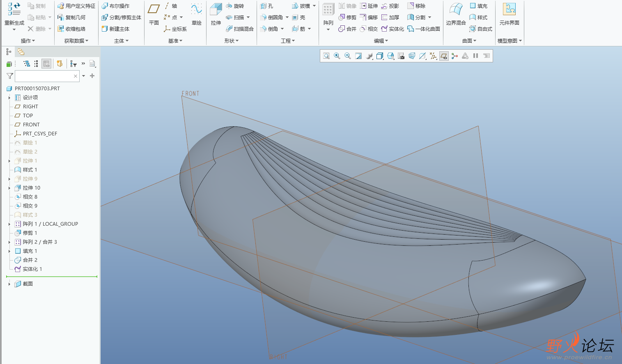The height and width of the screenshot is (364, 622).
Task: Click the 修剪 (Trim) tool
Action: pos(347,18)
